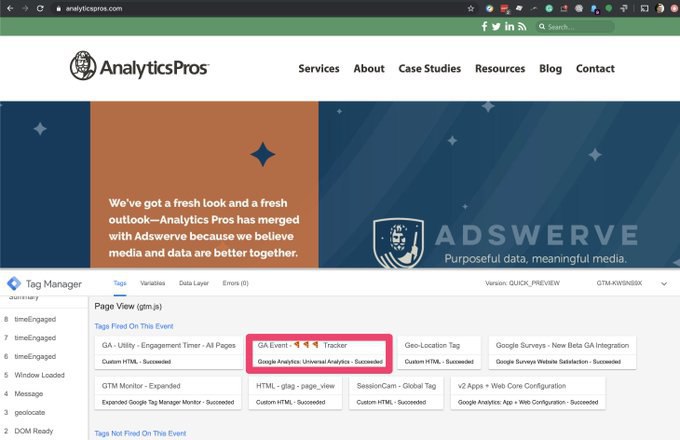Open the Geo-Location Tag card

point(439,353)
